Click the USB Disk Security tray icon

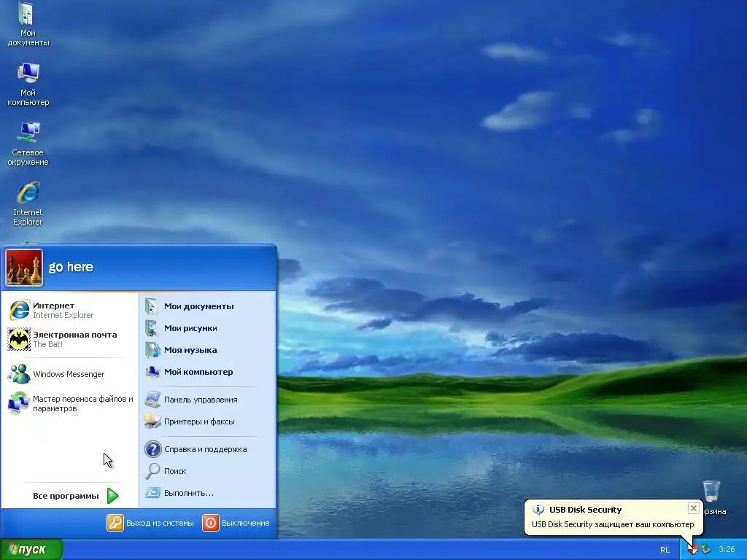(x=693, y=550)
